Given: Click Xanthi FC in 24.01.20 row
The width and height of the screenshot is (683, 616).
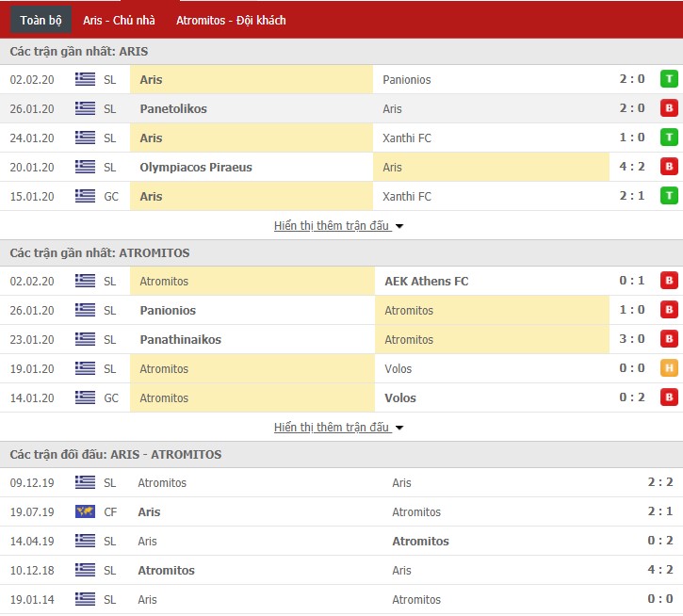Looking at the screenshot, I should tap(407, 138).
